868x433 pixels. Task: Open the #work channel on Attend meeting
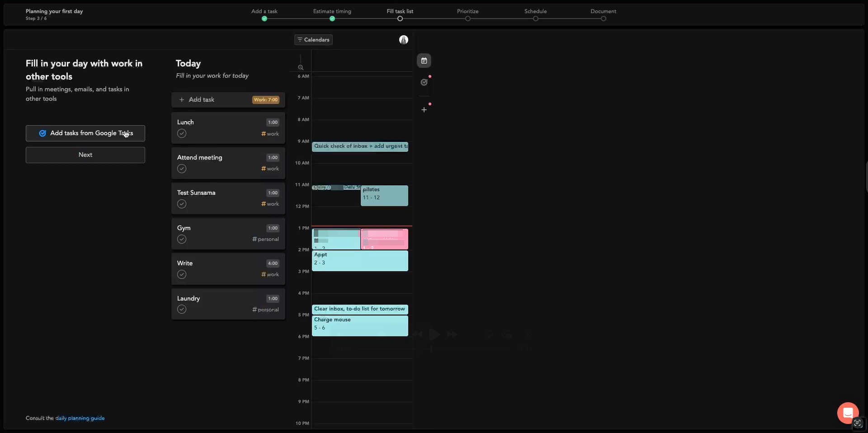[x=270, y=169]
